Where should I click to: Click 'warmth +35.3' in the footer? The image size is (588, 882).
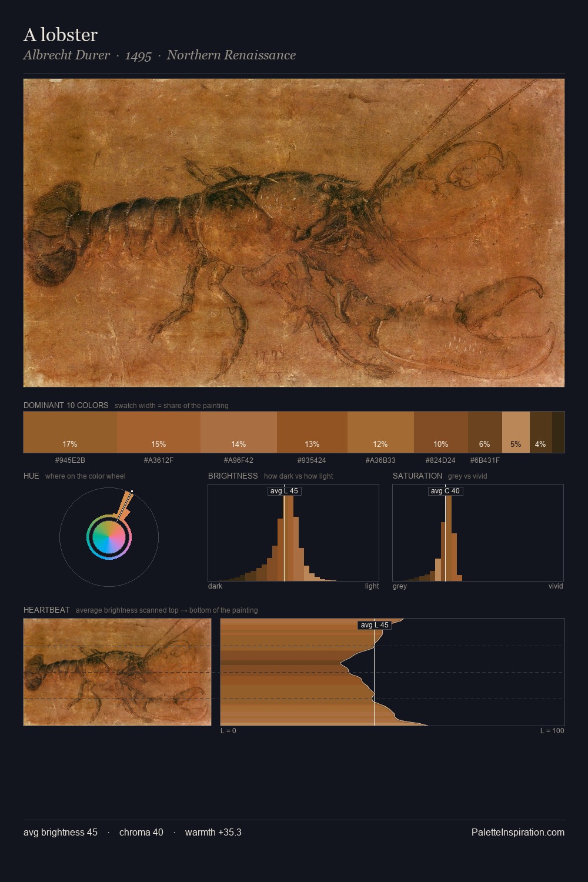[x=213, y=832]
